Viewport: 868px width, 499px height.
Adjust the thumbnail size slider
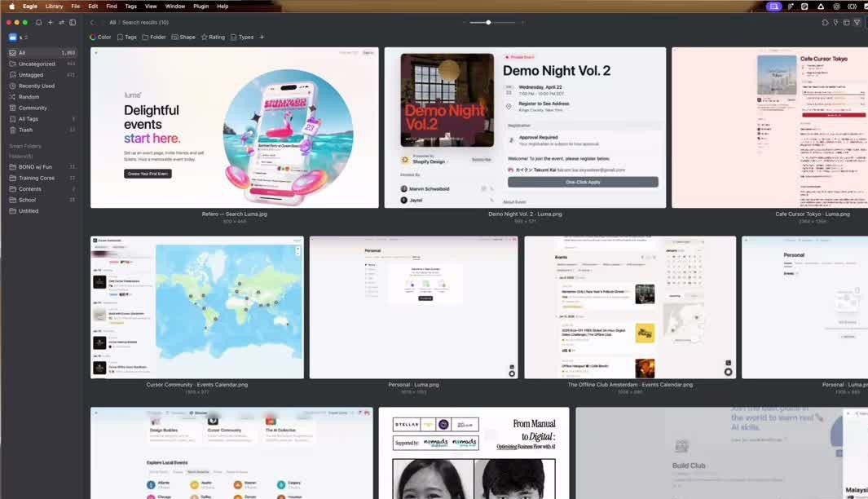(488, 23)
